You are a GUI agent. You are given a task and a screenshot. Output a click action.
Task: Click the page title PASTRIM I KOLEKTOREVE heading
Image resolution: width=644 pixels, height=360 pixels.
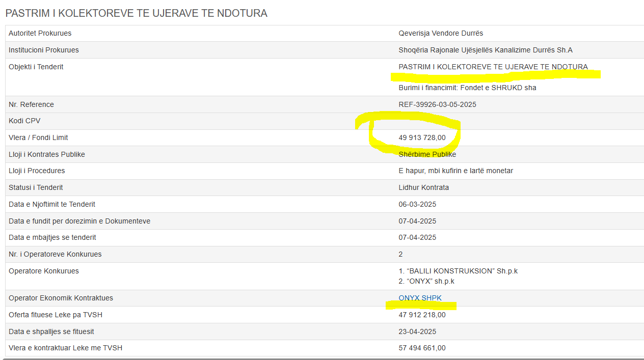pos(136,13)
